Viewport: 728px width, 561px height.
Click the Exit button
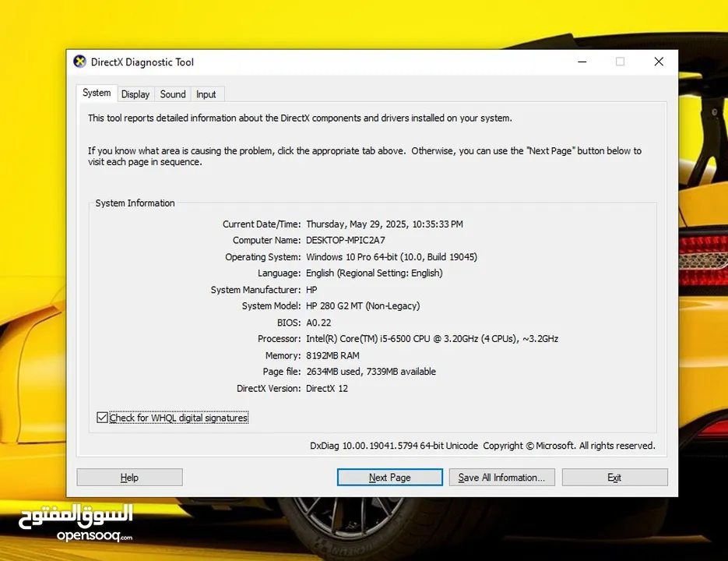[615, 478]
